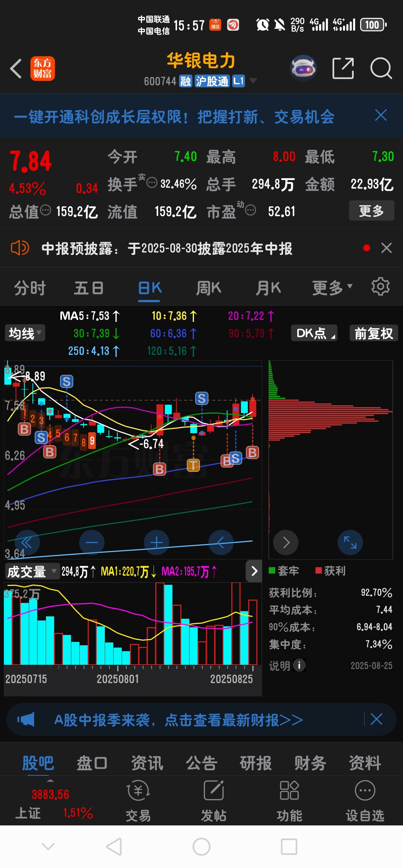The width and height of the screenshot is (403, 868).
Task: Open the 交易 trade icon
Action: 138,801
